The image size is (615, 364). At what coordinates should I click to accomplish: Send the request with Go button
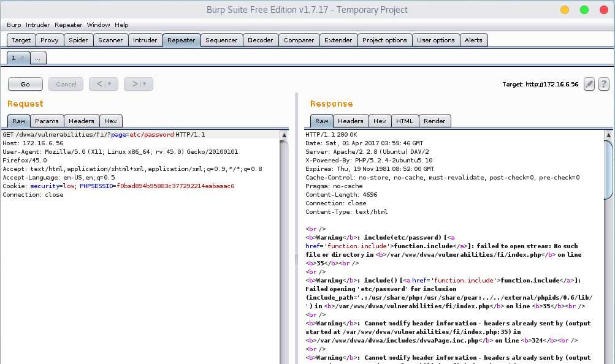(26, 84)
